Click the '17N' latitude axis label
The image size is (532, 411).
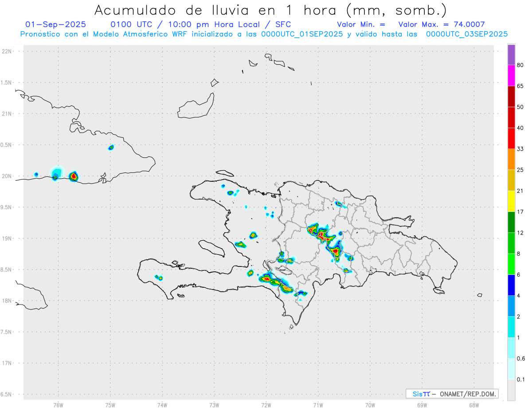(x=7, y=363)
